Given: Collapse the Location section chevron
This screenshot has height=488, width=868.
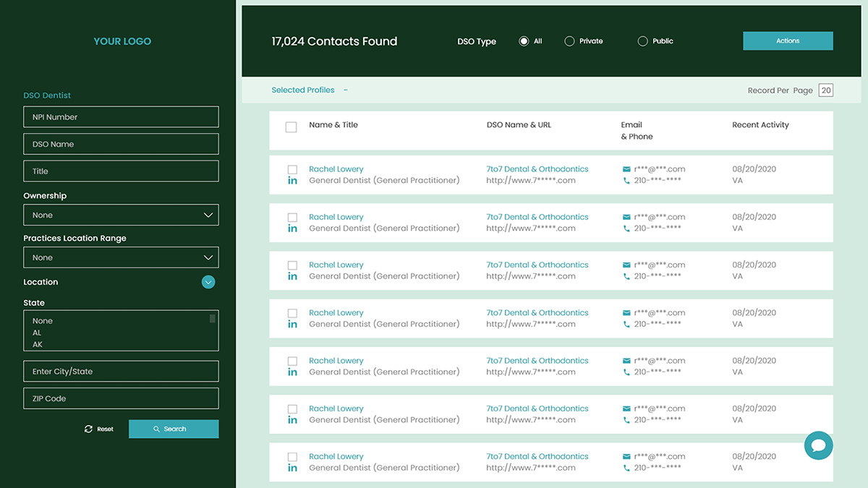Looking at the screenshot, I should [208, 282].
